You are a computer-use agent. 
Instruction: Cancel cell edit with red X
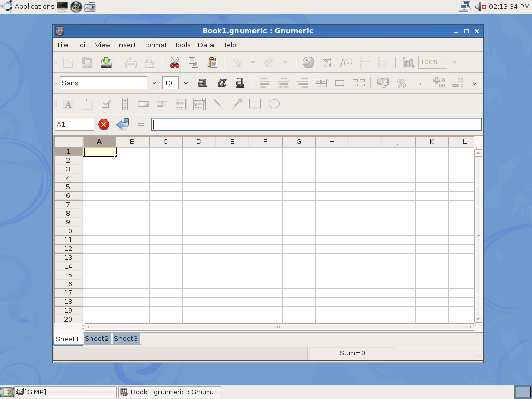[x=104, y=125]
